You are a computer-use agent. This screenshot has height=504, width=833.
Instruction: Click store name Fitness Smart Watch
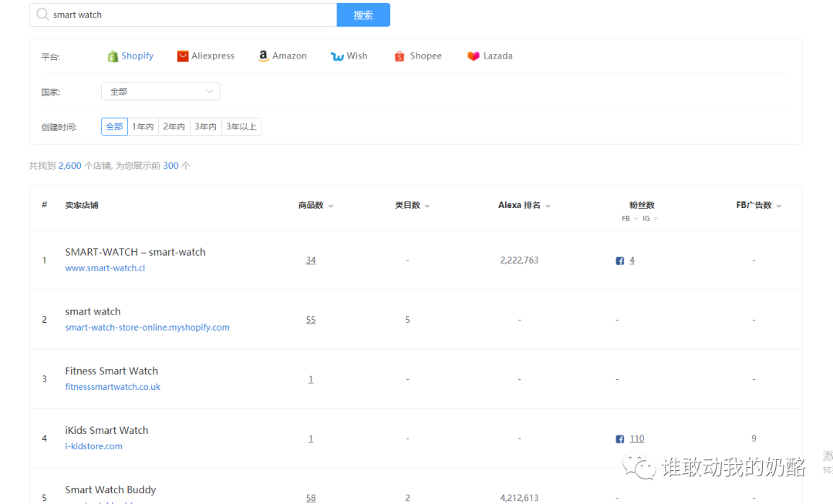(112, 371)
